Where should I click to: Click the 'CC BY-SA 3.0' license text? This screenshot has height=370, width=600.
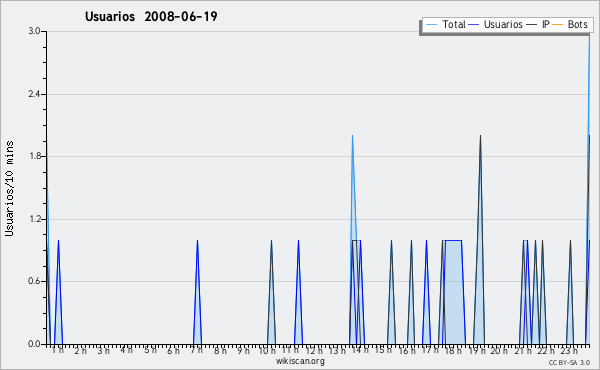(x=569, y=362)
